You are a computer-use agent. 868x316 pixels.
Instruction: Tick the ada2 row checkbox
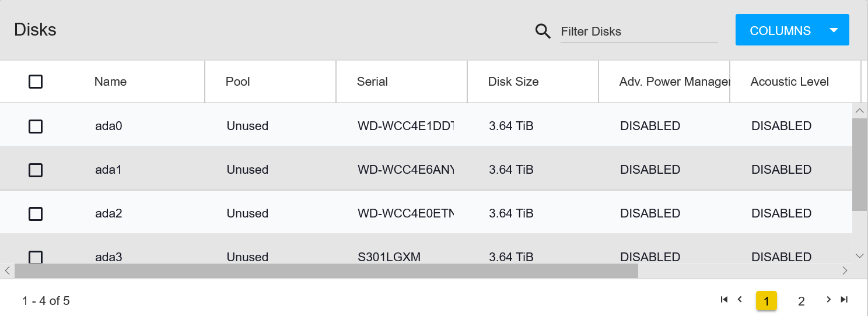[x=36, y=213]
